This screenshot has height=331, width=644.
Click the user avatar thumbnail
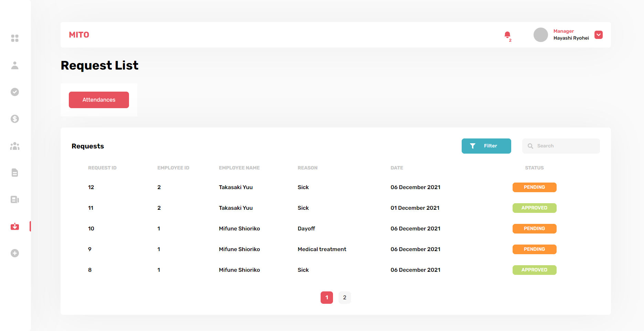(x=540, y=35)
